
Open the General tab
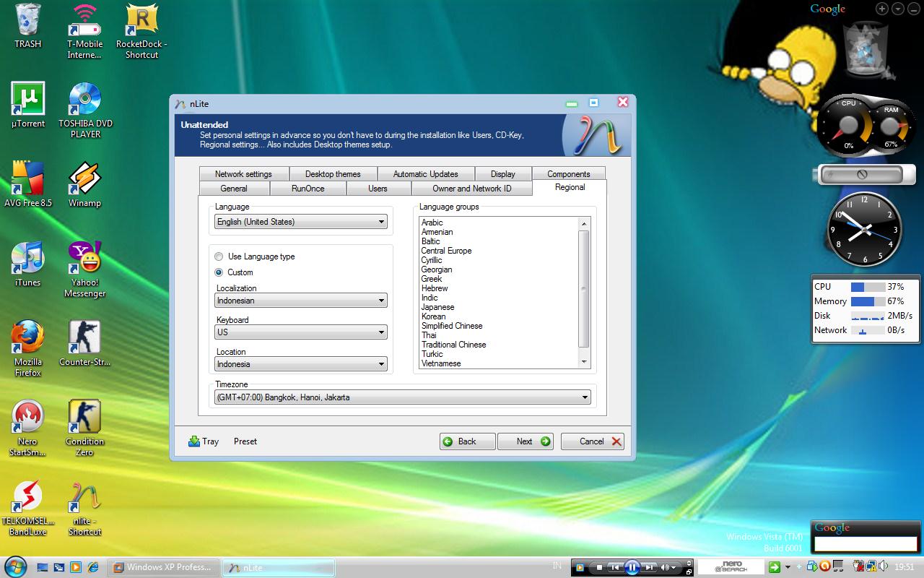coord(234,189)
